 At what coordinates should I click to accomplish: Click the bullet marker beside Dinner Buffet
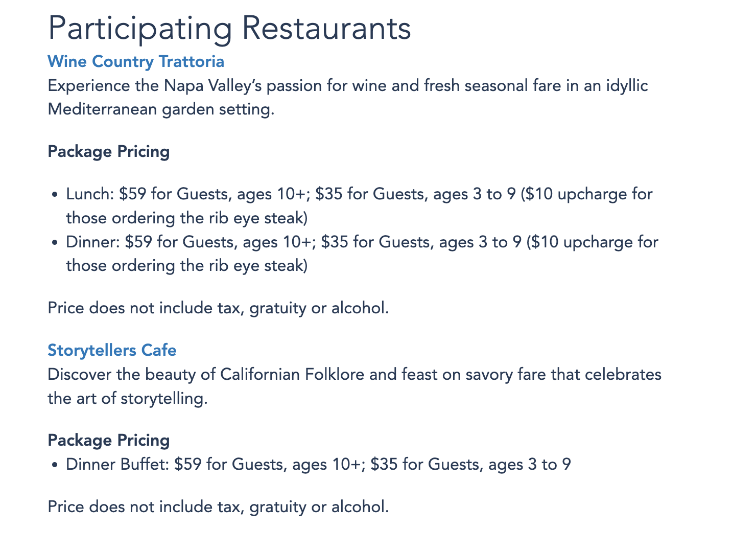[x=55, y=465]
